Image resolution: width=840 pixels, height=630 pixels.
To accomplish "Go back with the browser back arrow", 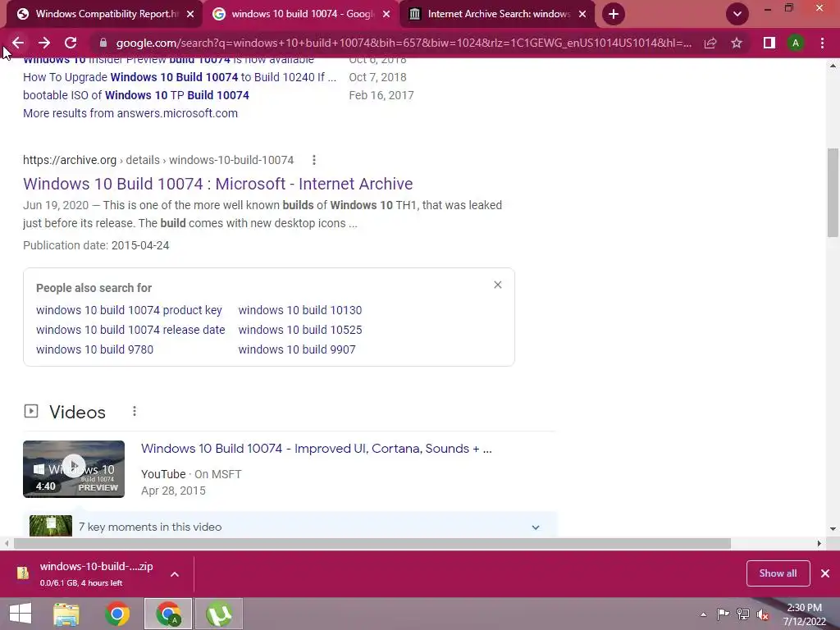I will tap(18, 43).
